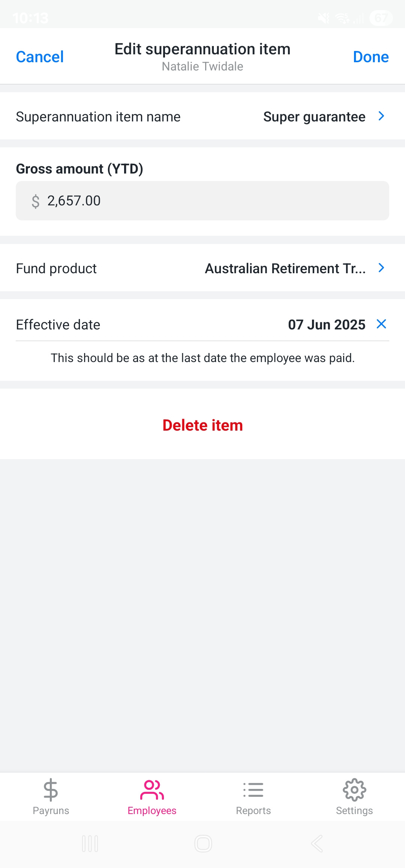Screen dimensions: 405x868
Task: Choose a different Super guarantee item name
Action: point(314,117)
